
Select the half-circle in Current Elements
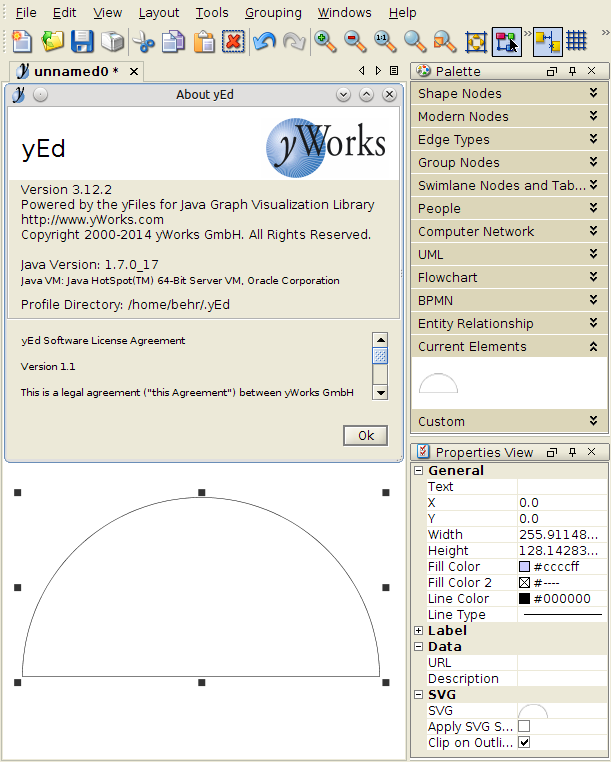(x=438, y=383)
